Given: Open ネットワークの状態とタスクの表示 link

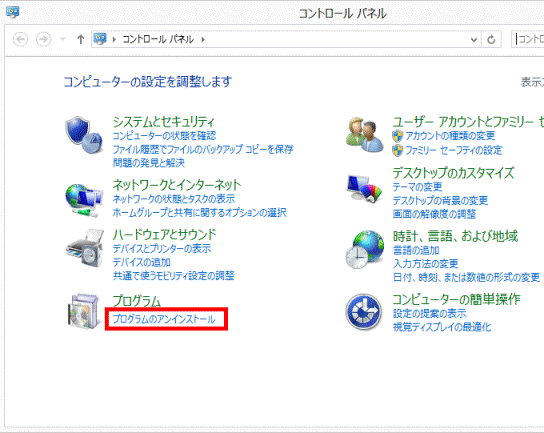Looking at the screenshot, I should pyautogui.click(x=174, y=199).
